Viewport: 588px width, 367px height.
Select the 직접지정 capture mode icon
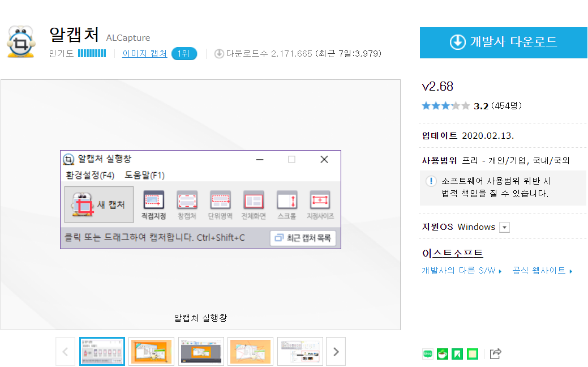154,205
